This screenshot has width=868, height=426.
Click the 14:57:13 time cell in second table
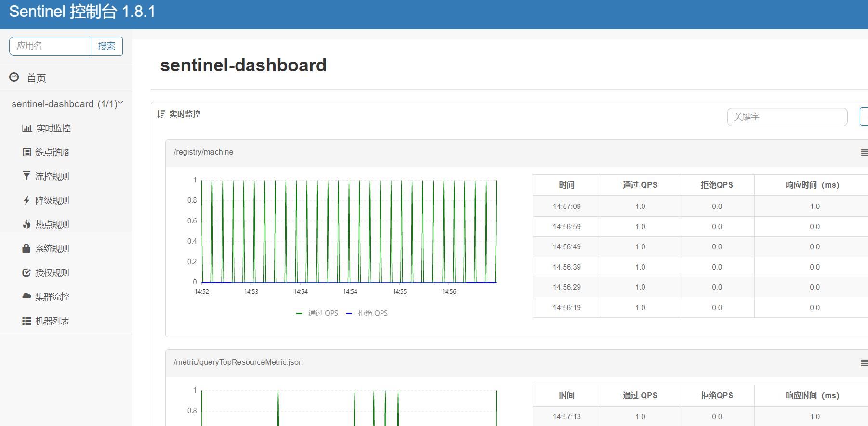567,416
